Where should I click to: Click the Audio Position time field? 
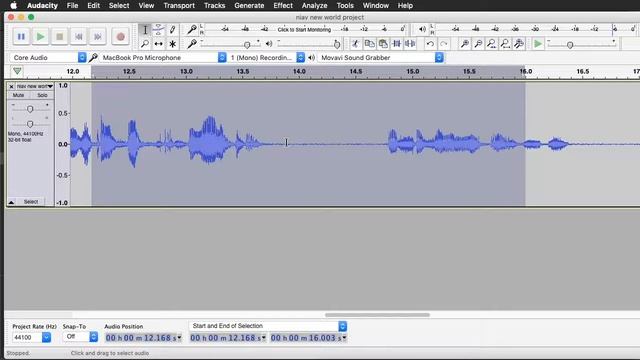pos(143,338)
